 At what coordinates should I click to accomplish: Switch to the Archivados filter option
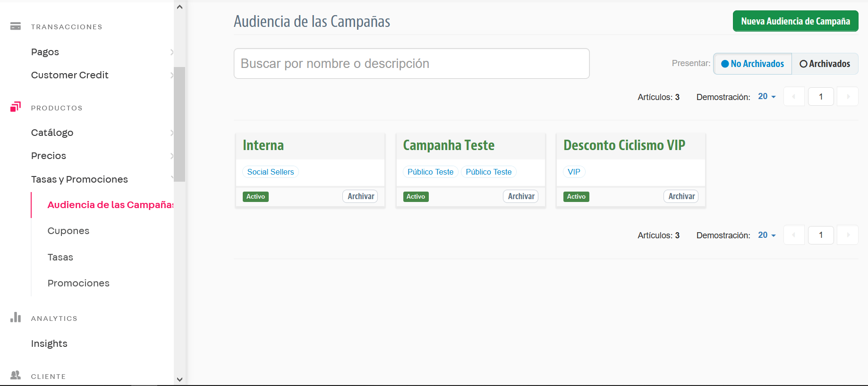[825, 63]
